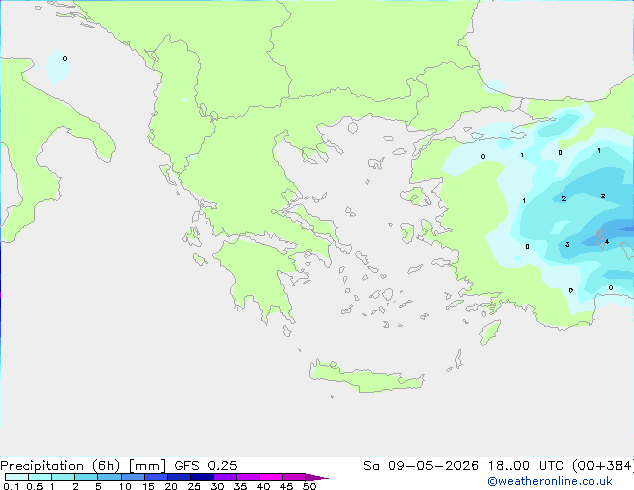Image resolution: width=634 pixels, height=490 pixels.
Task: Click the '[mm]' unit label
Action: click(x=148, y=466)
